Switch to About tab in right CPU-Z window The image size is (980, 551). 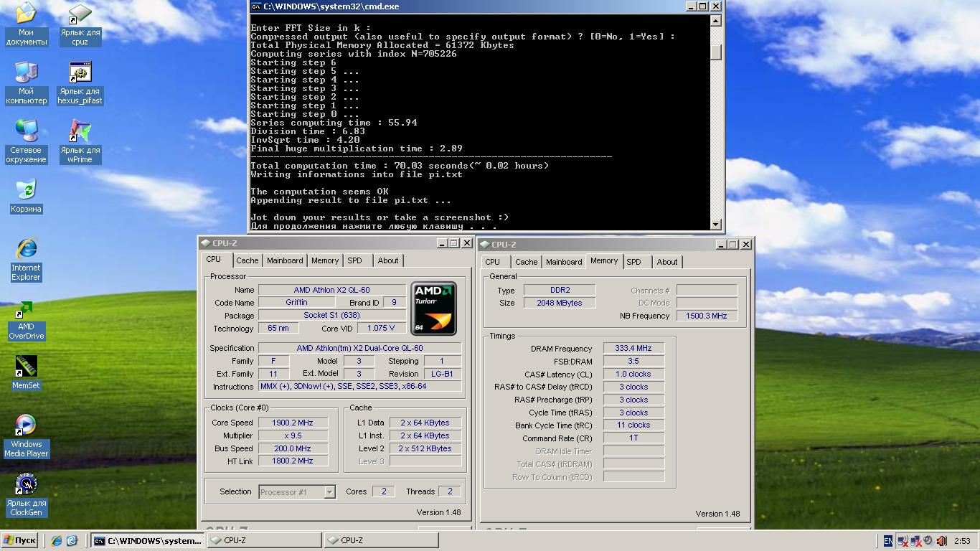667,262
